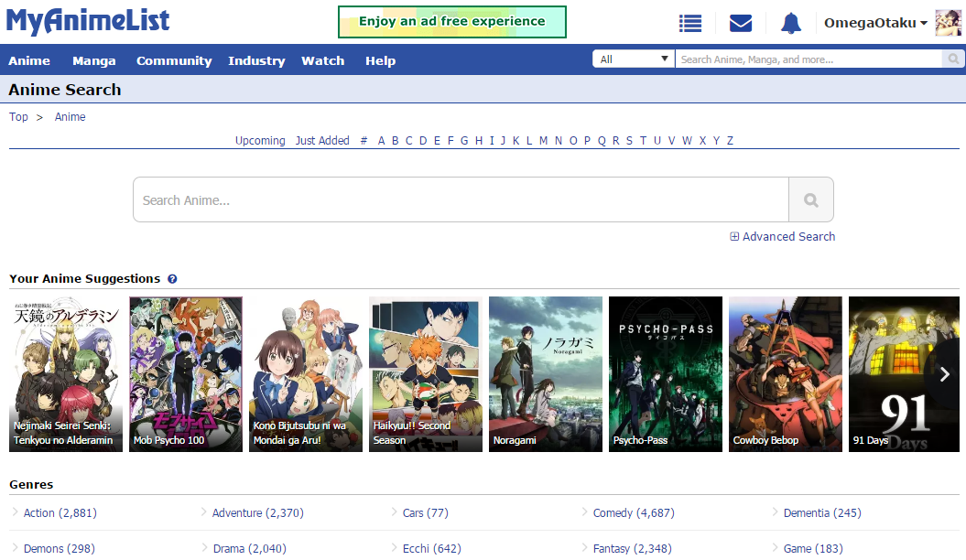Open the Cowboy Bebop thumbnail
This screenshot has width=966, height=560.
pyautogui.click(x=786, y=374)
